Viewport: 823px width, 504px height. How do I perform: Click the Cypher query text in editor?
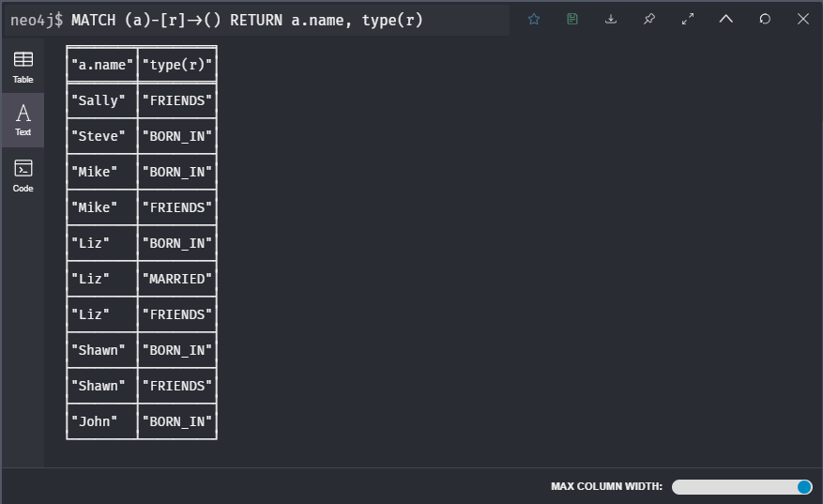247,20
